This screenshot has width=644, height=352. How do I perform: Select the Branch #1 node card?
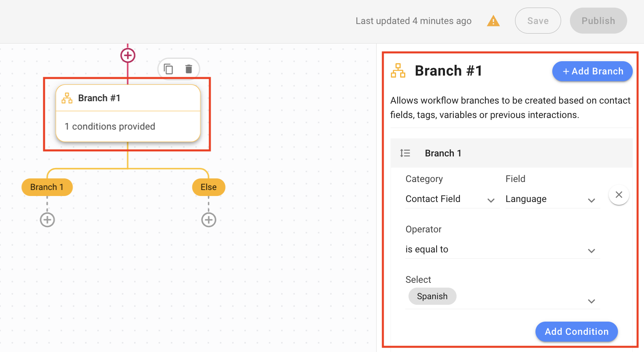128,114
